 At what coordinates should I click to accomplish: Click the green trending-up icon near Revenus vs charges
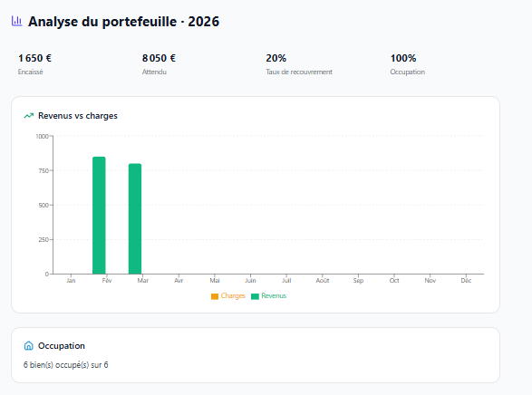tap(29, 116)
